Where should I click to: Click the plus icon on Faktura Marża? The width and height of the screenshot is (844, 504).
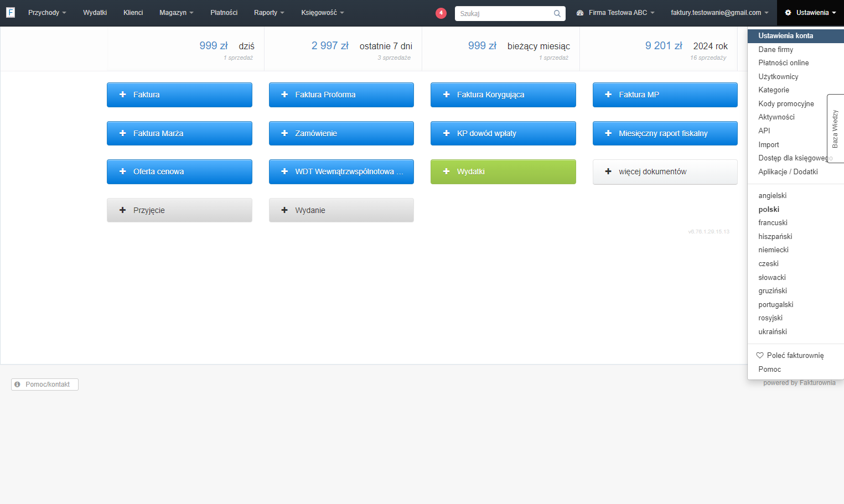tap(123, 133)
